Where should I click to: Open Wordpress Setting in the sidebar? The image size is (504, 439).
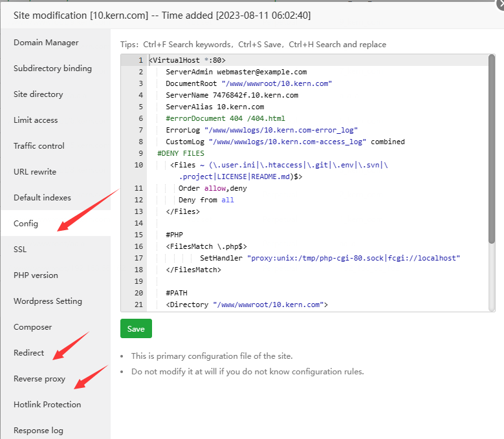48,301
